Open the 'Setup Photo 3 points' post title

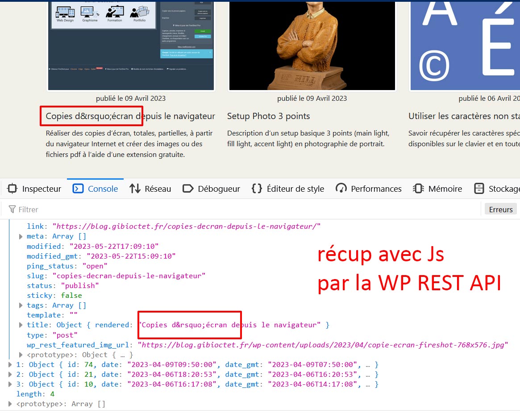pyautogui.click(x=268, y=116)
